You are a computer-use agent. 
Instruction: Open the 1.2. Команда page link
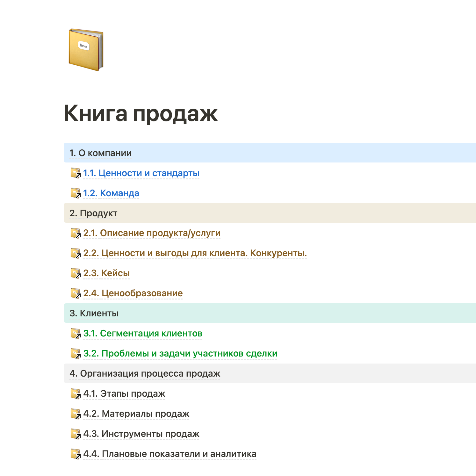pyautogui.click(x=111, y=193)
